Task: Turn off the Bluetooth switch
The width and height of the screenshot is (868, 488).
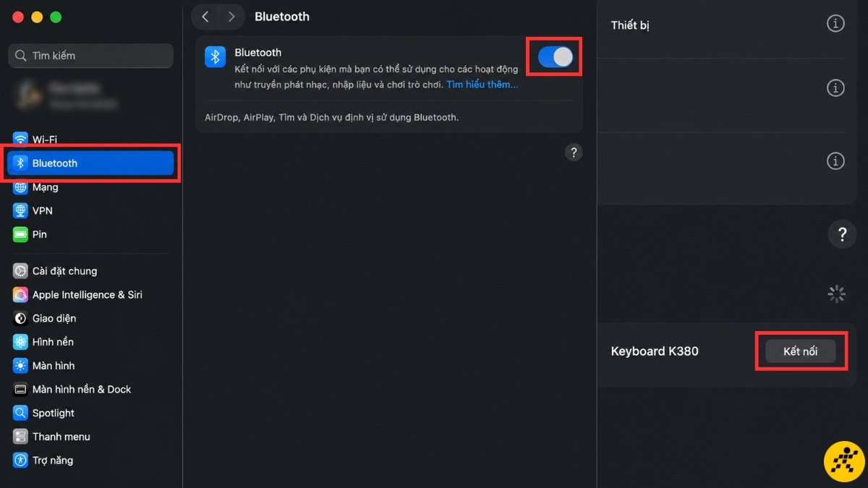Action: click(556, 57)
